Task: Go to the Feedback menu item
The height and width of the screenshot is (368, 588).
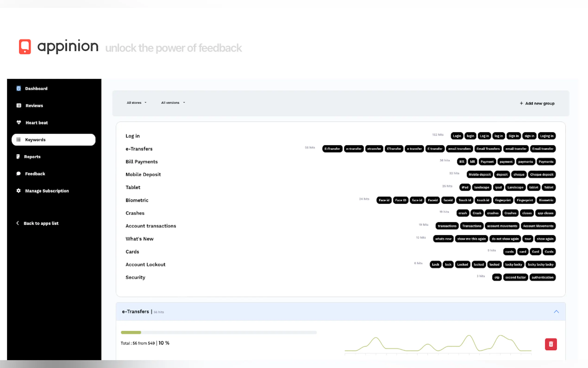Action: click(35, 174)
